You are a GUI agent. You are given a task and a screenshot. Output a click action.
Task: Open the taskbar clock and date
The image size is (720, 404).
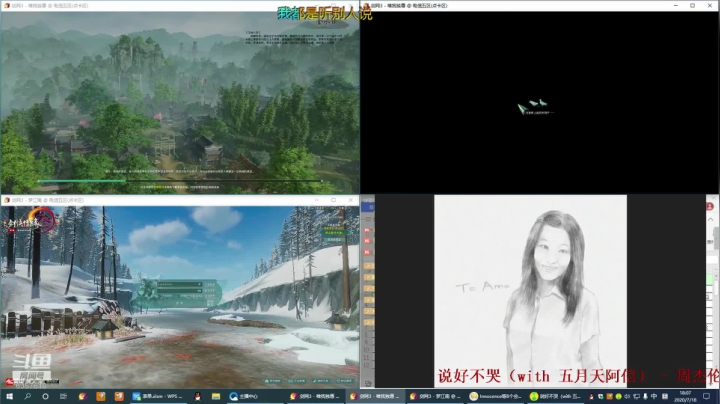pos(685,396)
